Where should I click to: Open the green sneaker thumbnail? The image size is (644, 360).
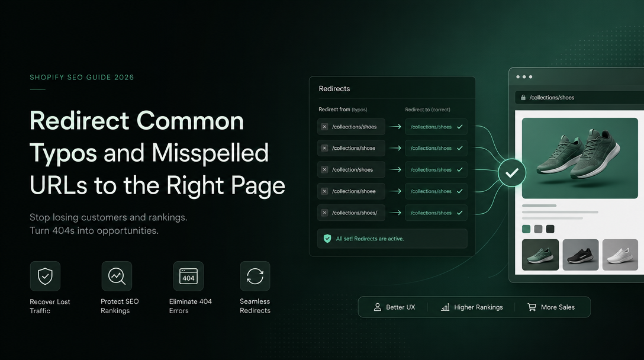pos(540,255)
